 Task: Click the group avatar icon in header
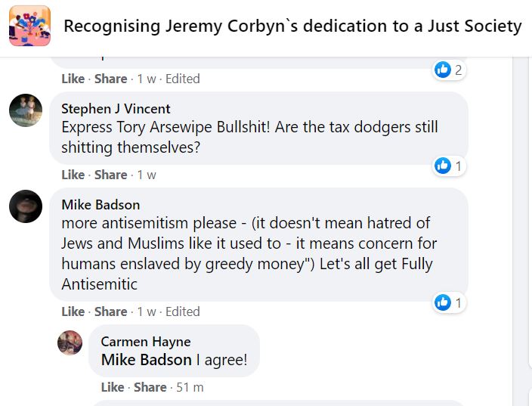click(29, 26)
